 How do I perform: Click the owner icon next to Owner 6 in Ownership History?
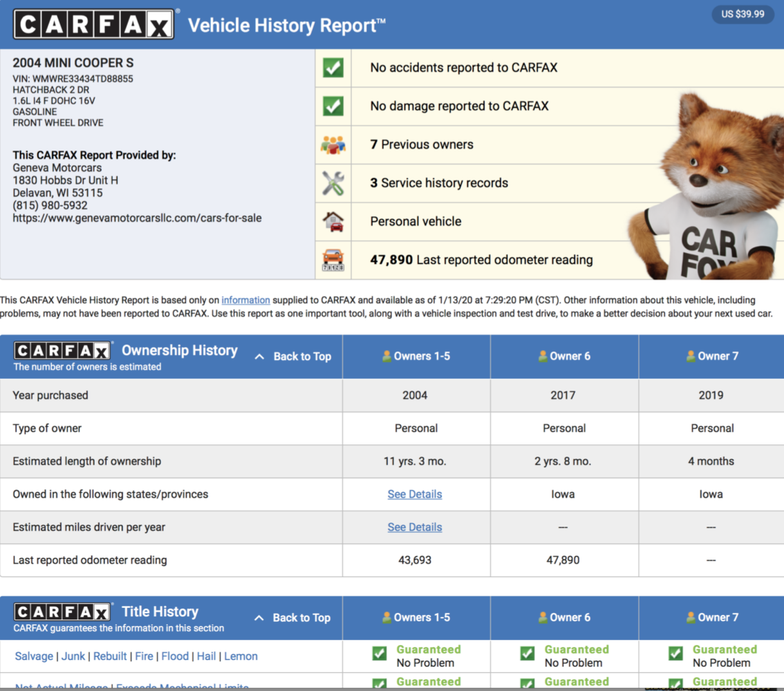pyautogui.click(x=543, y=355)
